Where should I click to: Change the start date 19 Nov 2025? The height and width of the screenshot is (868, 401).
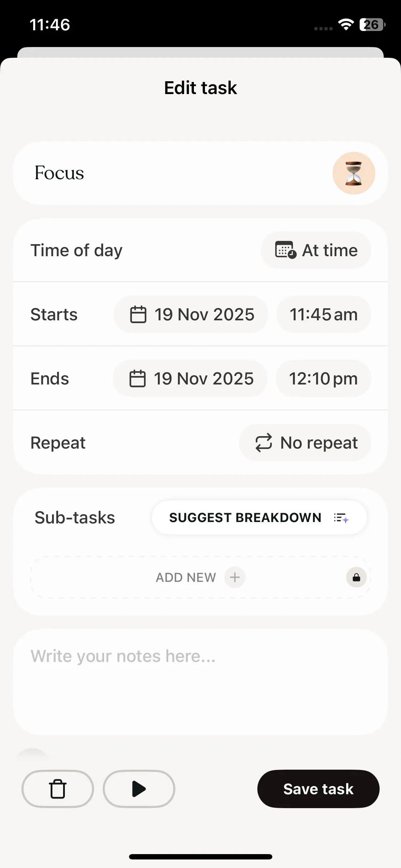(204, 314)
